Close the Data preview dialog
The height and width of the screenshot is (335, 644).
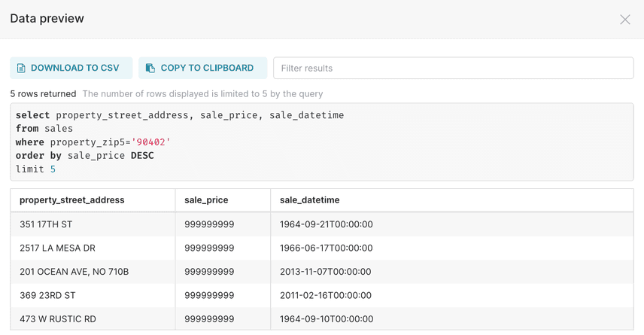624,20
